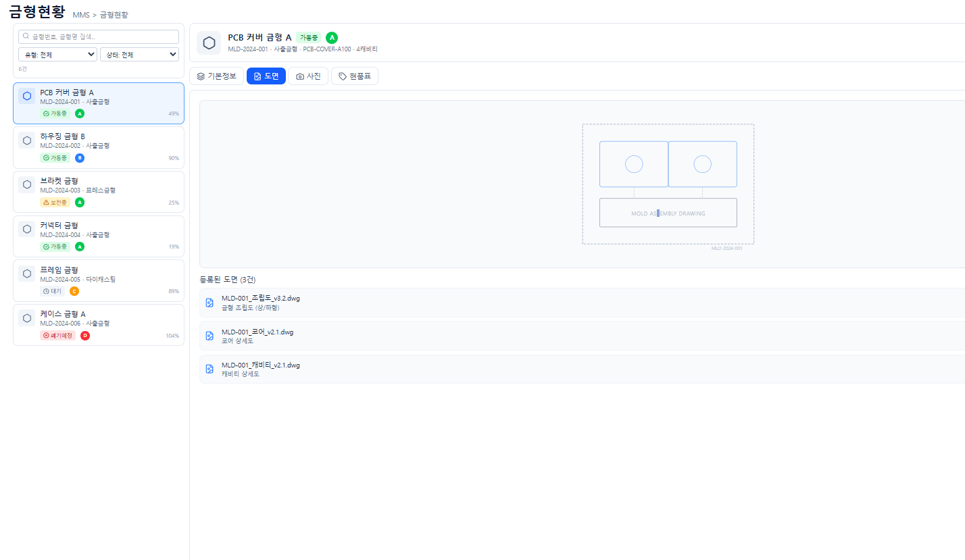Click the red D grade badge

(x=85, y=336)
